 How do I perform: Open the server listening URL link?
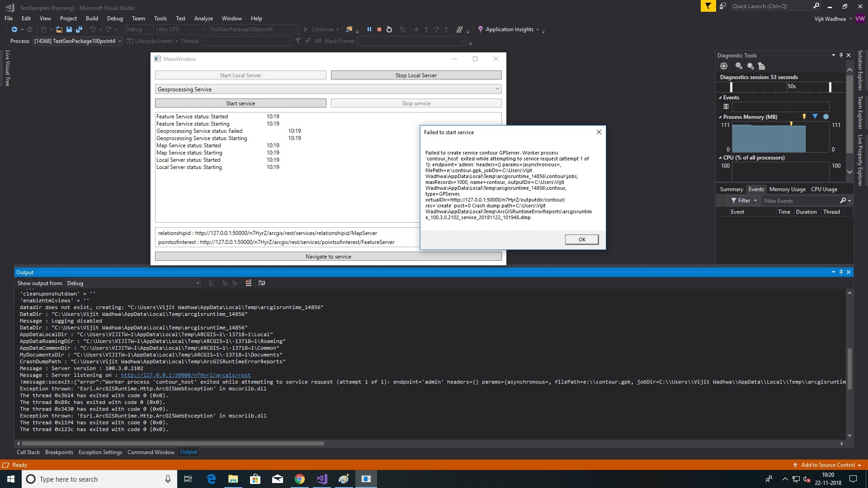[185, 375]
